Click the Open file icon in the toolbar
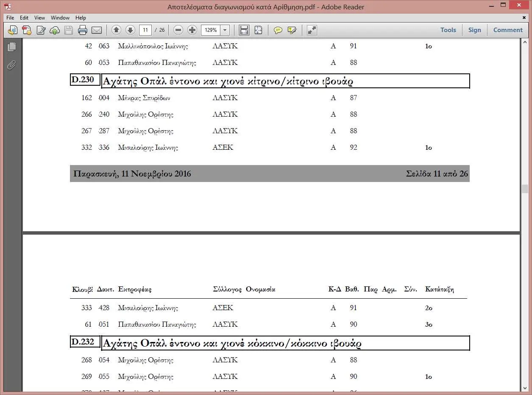 [x=13, y=30]
